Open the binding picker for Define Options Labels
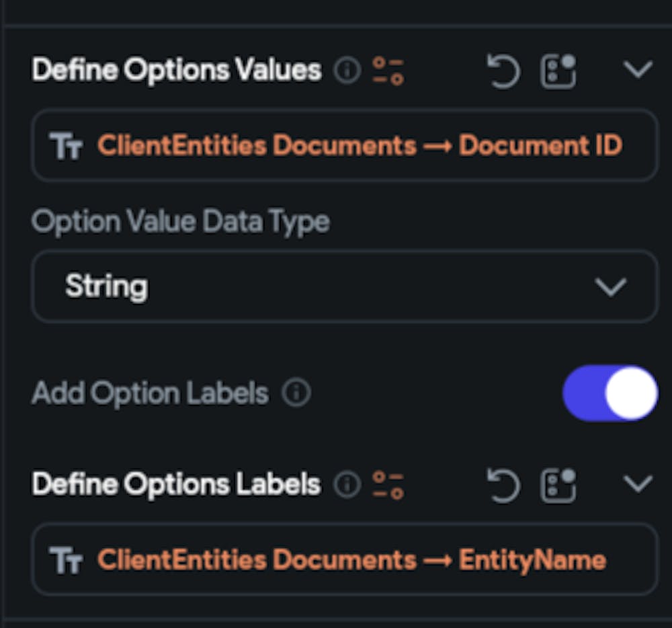The image size is (672, 628). tap(558, 484)
